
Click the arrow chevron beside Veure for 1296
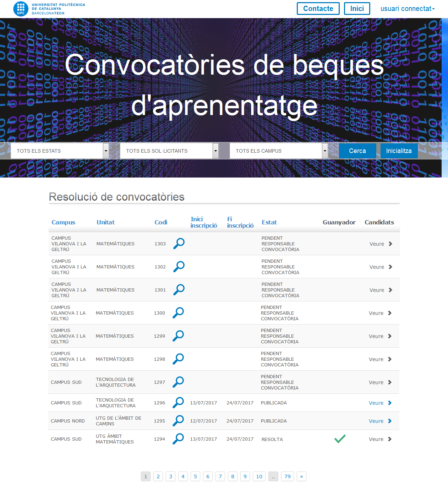[x=390, y=403]
